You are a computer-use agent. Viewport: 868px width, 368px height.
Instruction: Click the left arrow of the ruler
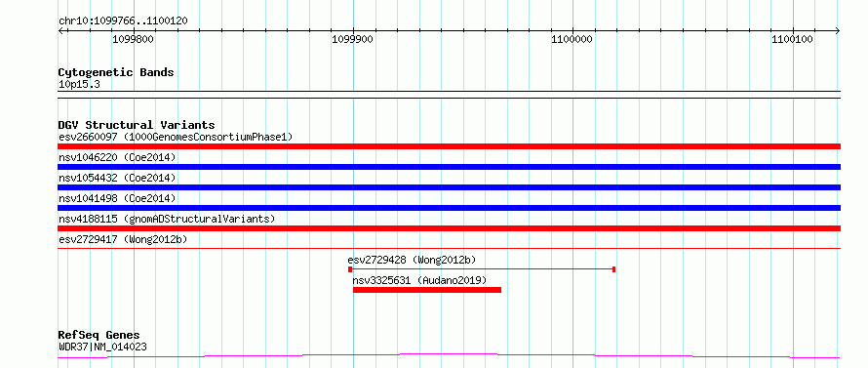[x=60, y=31]
